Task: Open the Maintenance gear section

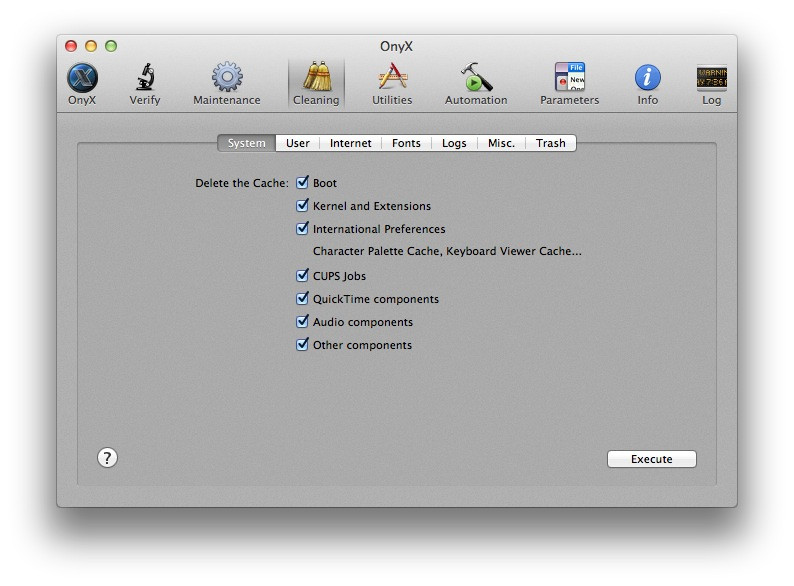Action: pos(227,84)
